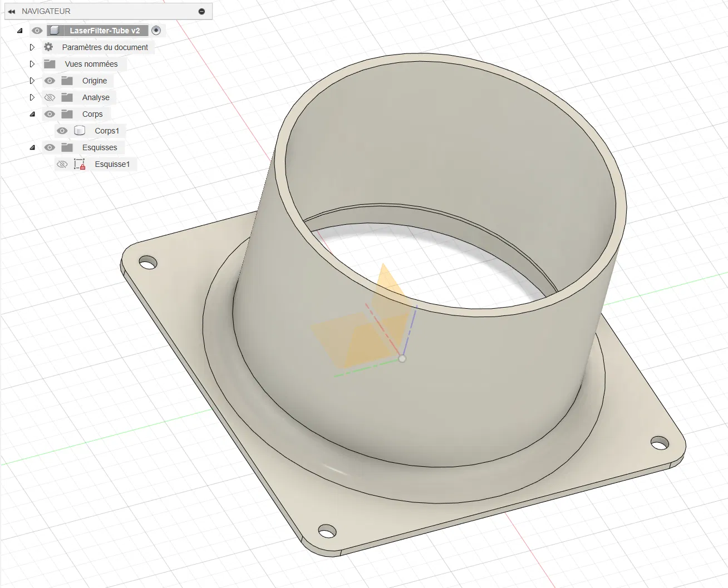Hide the Corps folder with eye icon

point(50,114)
